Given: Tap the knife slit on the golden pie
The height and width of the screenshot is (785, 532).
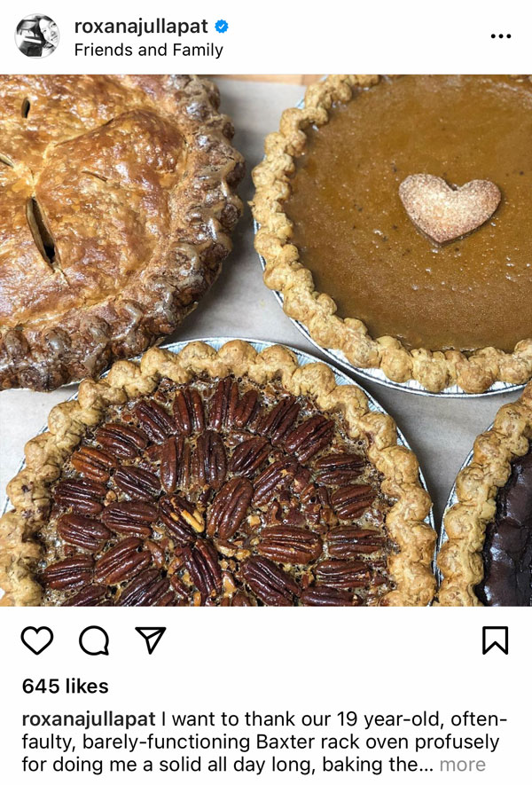Looking at the screenshot, I should click(x=41, y=232).
